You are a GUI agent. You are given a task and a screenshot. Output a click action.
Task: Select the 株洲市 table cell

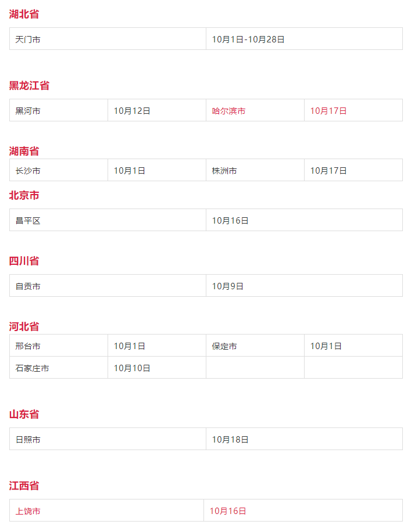(x=224, y=171)
